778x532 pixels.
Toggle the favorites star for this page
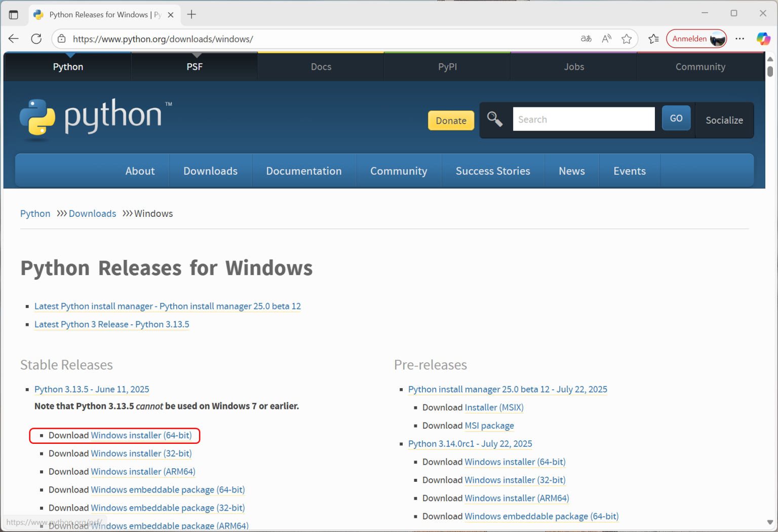(627, 39)
